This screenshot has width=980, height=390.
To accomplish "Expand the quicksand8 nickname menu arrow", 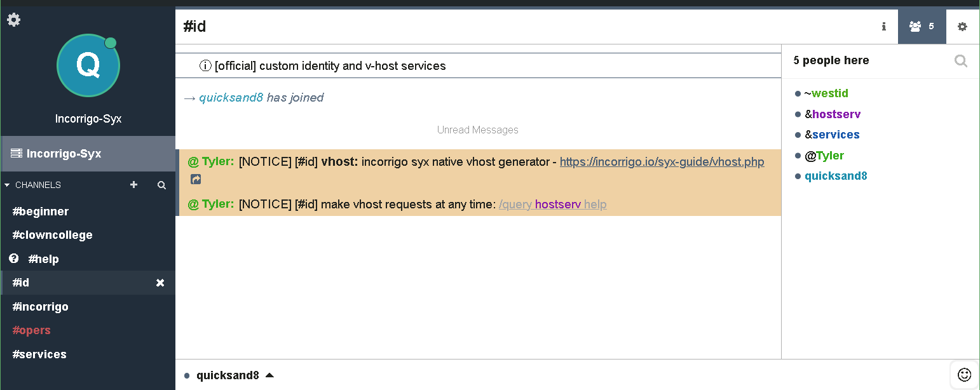I will point(269,375).
